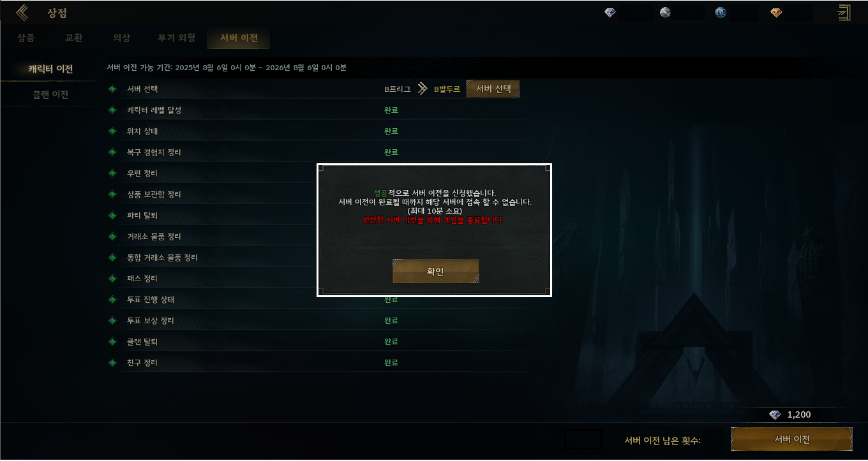Switch to the 상품 tab
The width and height of the screenshot is (868, 461).
click(x=26, y=38)
